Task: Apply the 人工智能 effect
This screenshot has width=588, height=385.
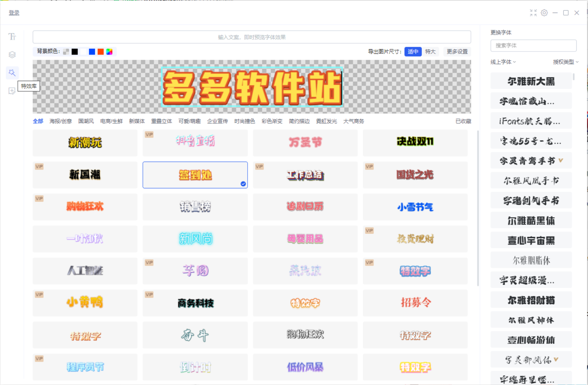Action: [x=85, y=271]
